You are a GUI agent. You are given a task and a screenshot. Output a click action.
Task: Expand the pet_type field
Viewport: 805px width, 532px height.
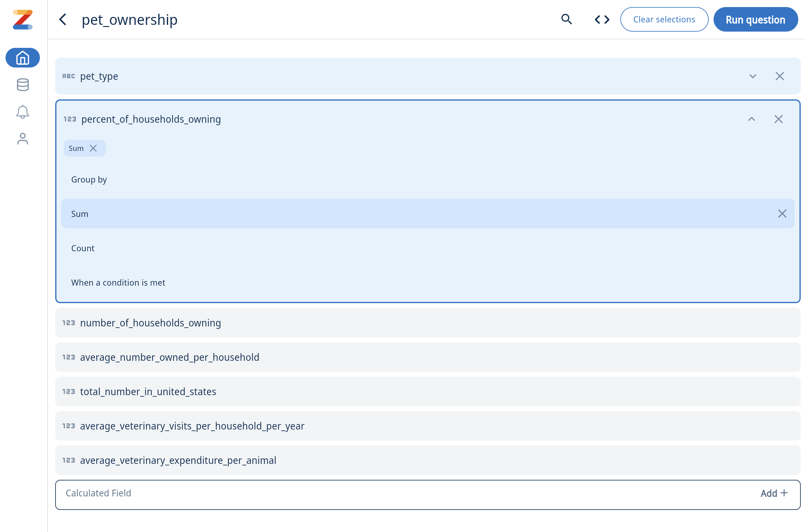[x=753, y=76]
